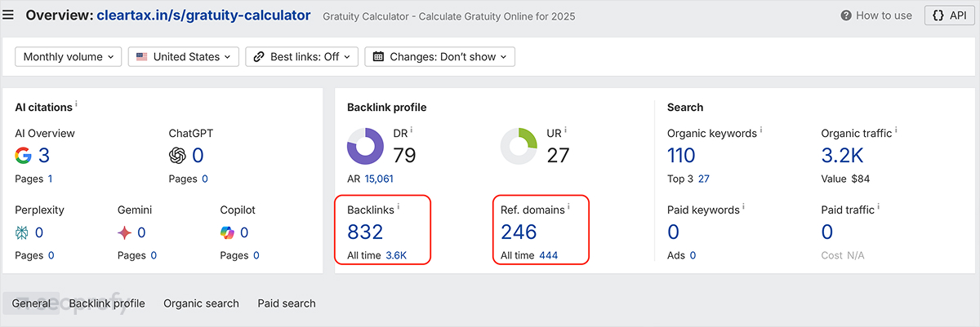Click the ChatGPT citations count 0

pos(198,155)
